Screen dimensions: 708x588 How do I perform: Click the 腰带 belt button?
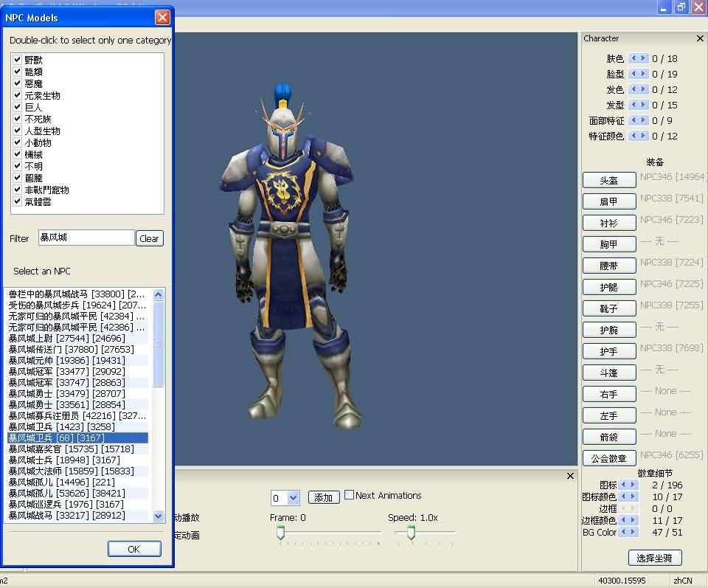click(x=609, y=266)
